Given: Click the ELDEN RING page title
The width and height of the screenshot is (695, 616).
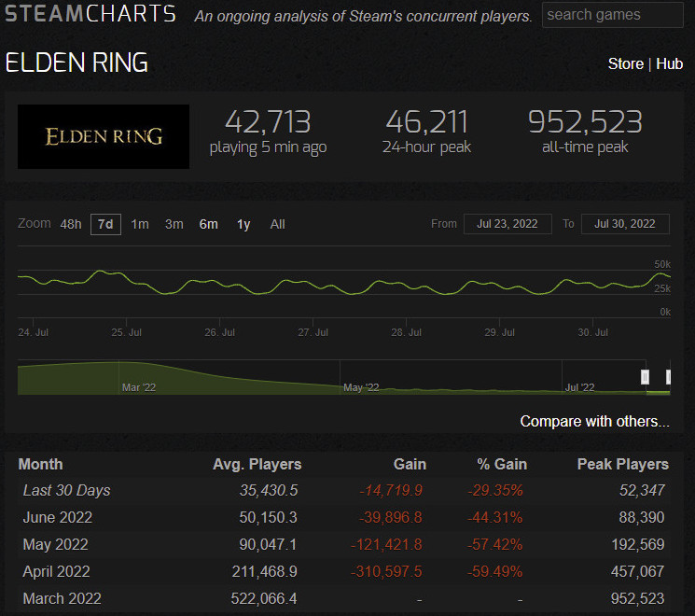Looking at the screenshot, I should click(76, 63).
